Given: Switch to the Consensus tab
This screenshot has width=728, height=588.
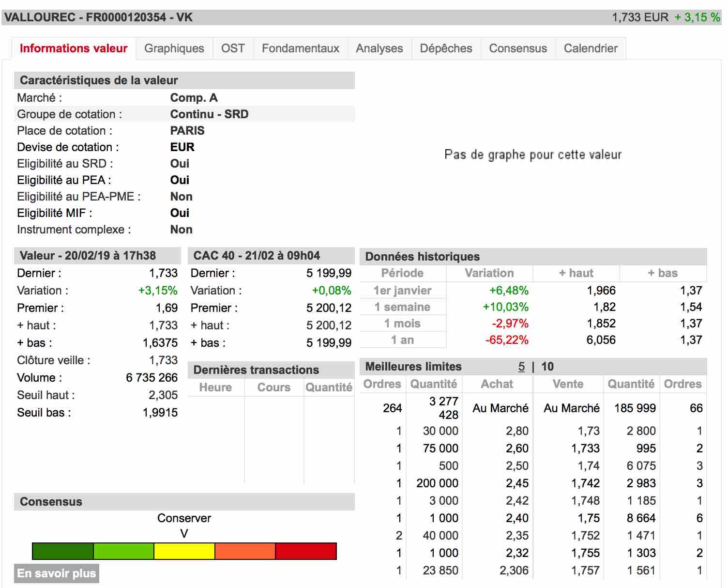Looking at the screenshot, I should pyautogui.click(x=518, y=48).
